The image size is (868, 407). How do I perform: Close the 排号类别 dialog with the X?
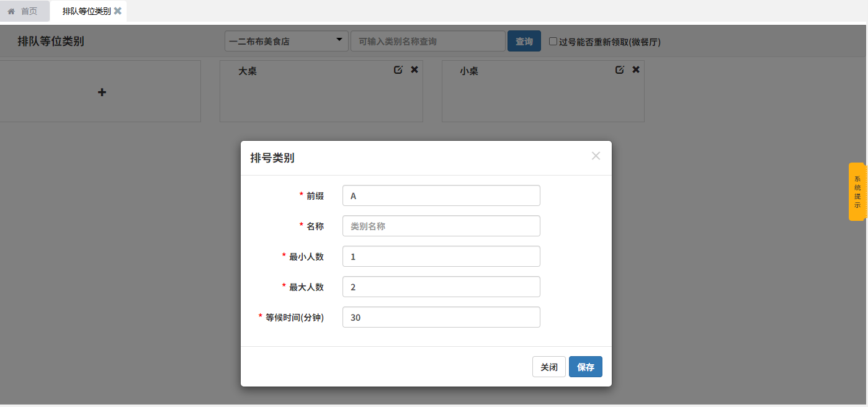tap(596, 156)
